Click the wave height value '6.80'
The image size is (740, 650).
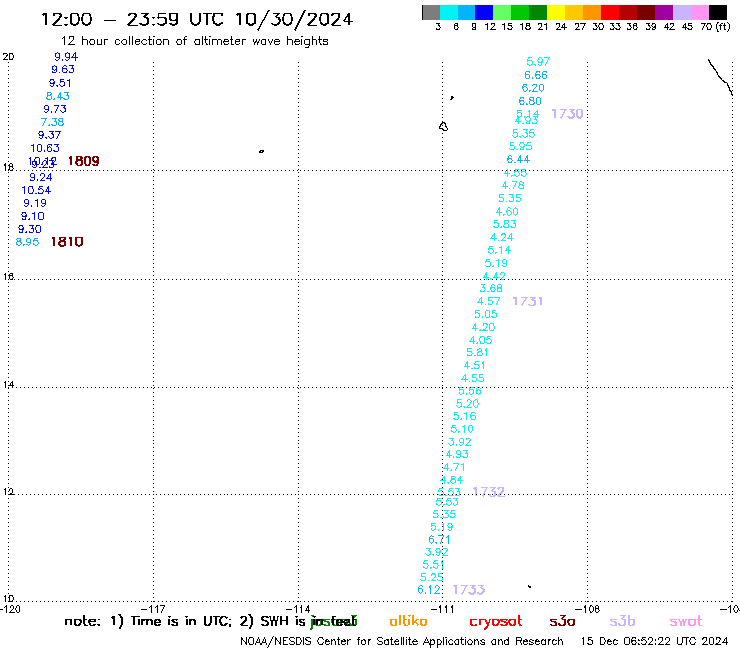530,101
